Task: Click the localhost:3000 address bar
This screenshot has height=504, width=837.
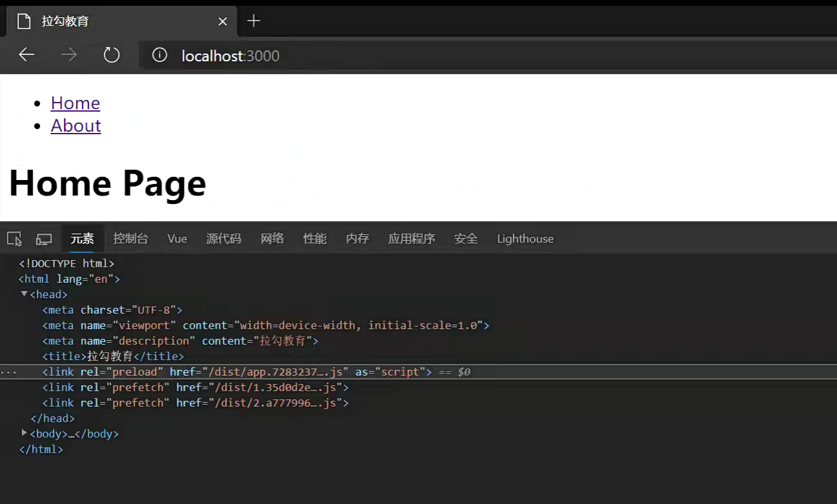Action: [387, 56]
